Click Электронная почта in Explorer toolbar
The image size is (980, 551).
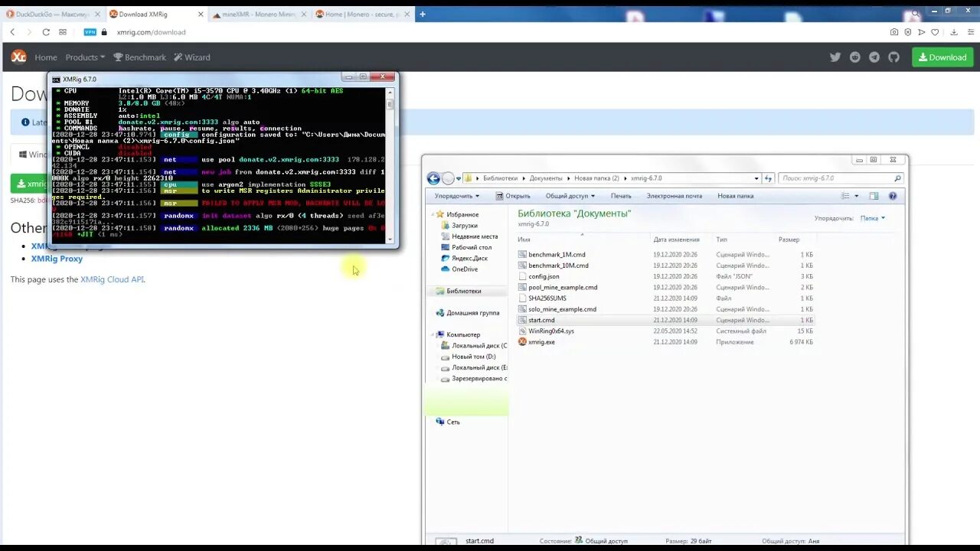pos(674,196)
